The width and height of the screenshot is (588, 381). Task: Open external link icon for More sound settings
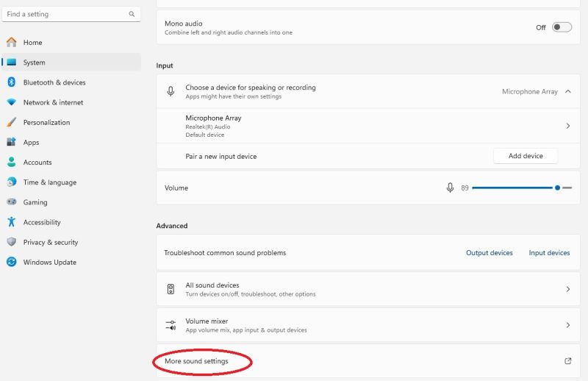[x=567, y=361]
